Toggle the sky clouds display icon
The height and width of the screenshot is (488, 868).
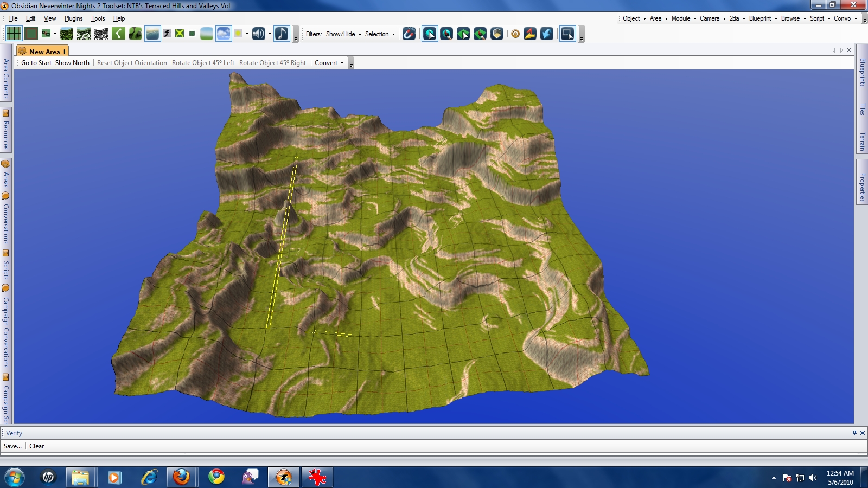(x=223, y=34)
